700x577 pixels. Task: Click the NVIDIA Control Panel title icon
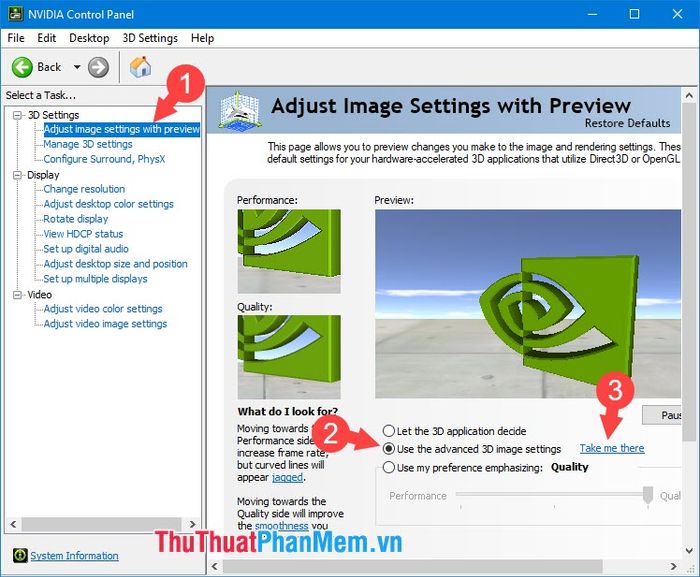[x=15, y=14]
